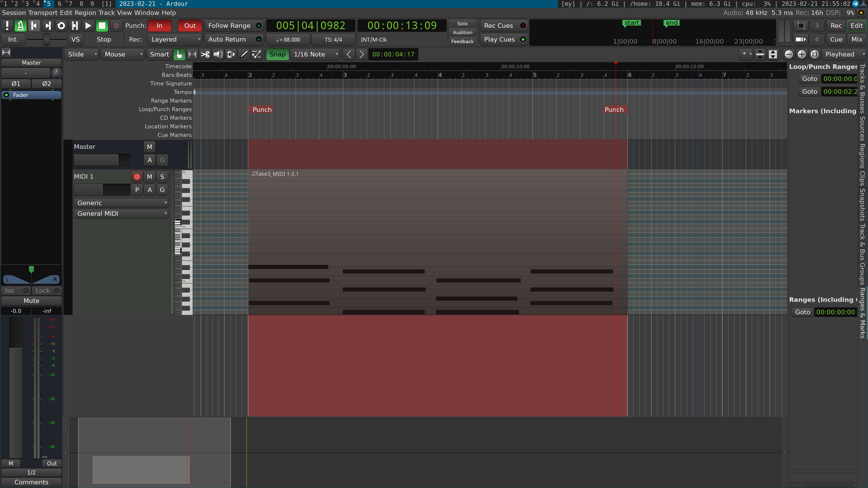
Task: Disable Punch In toggle
Action: [x=159, y=26]
